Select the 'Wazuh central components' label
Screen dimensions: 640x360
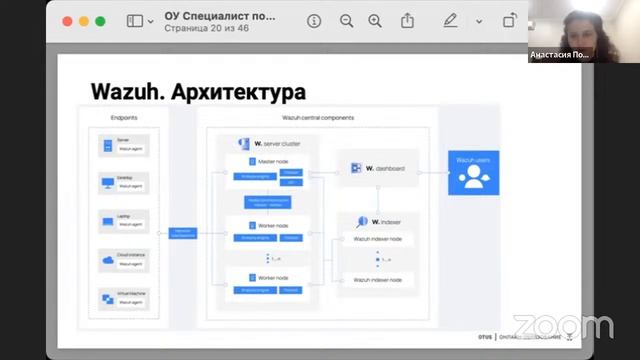coord(318,118)
